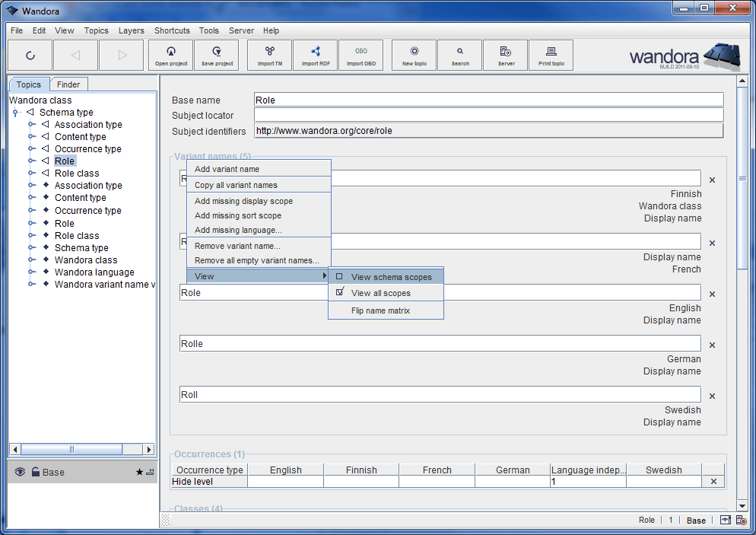Remove the Rolle German variant with its x button
756x535 pixels.
(712, 344)
